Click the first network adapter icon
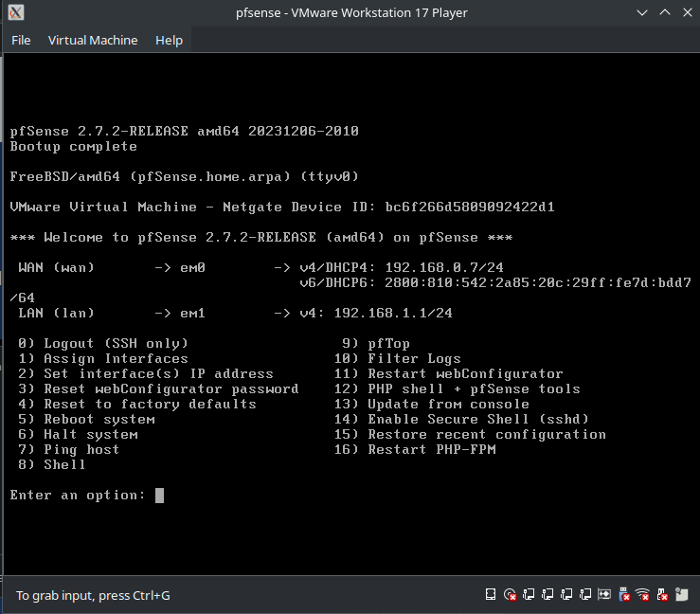The image size is (700, 614). pos(529,595)
